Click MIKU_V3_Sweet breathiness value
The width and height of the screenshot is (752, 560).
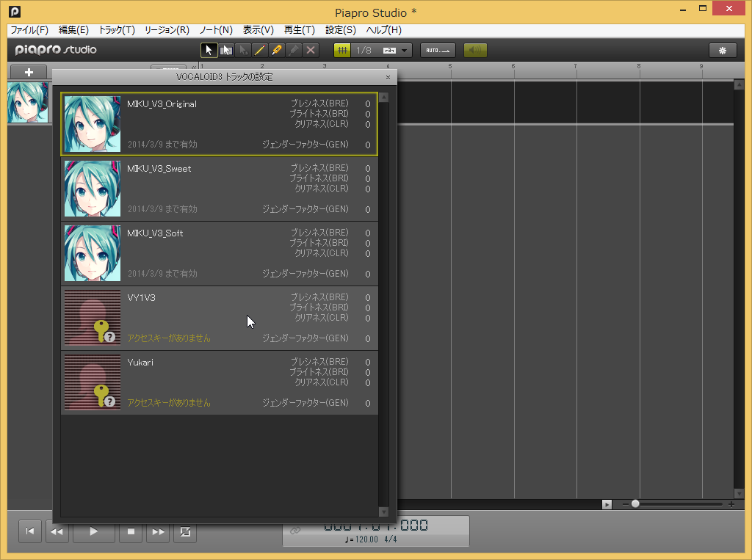[368, 168]
